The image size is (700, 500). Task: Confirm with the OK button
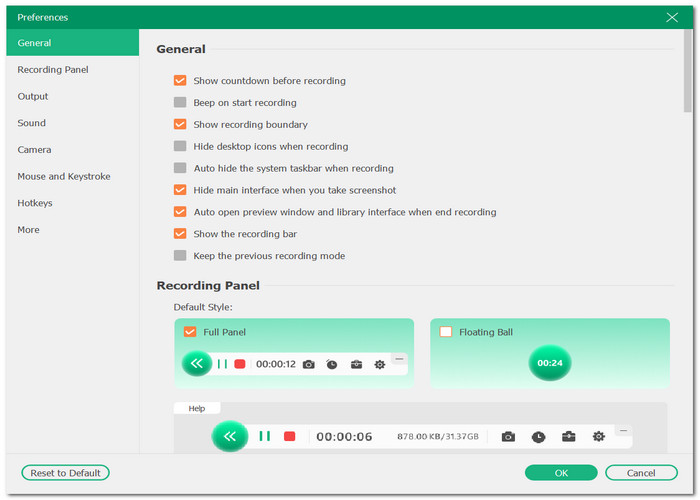(561, 473)
